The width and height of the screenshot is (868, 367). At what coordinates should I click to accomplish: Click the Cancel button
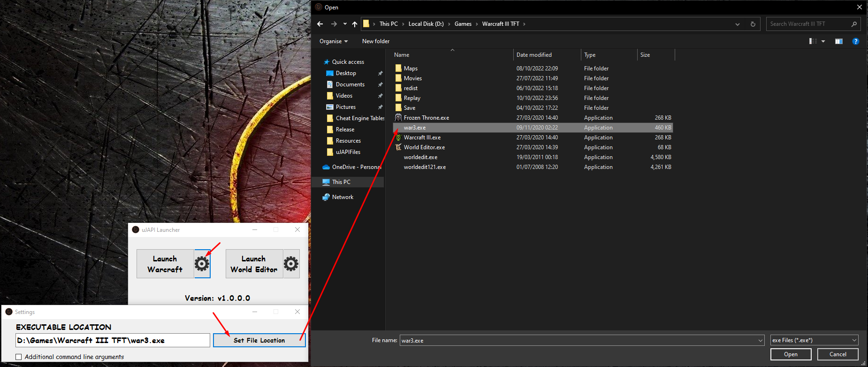[x=838, y=354]
